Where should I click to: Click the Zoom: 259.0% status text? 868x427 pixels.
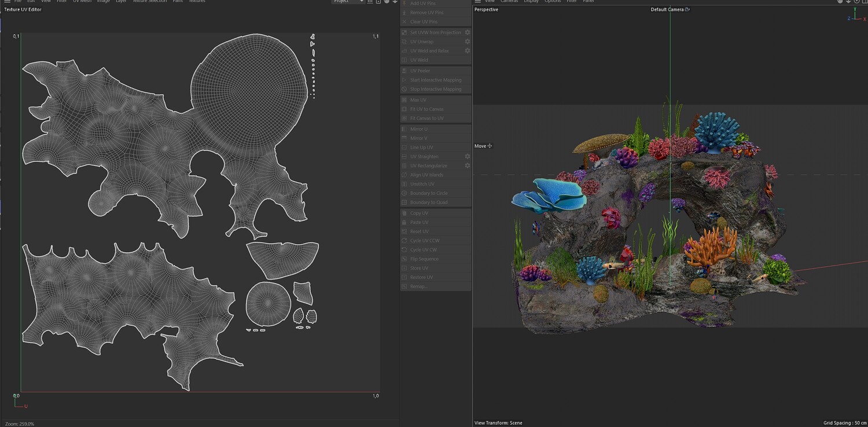tap(19, 424)
